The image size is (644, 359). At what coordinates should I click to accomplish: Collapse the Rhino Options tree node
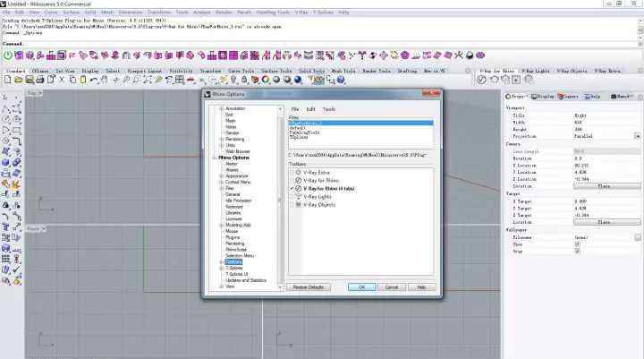tap(215, 158)
